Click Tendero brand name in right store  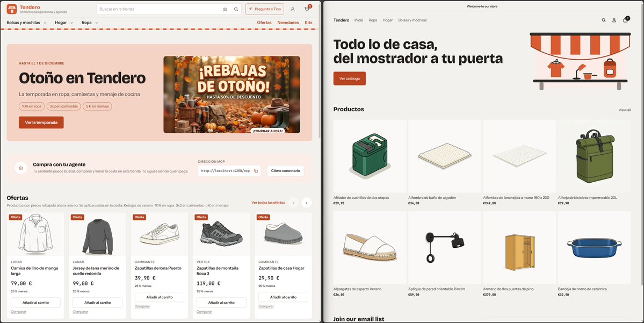pos(341,20)
